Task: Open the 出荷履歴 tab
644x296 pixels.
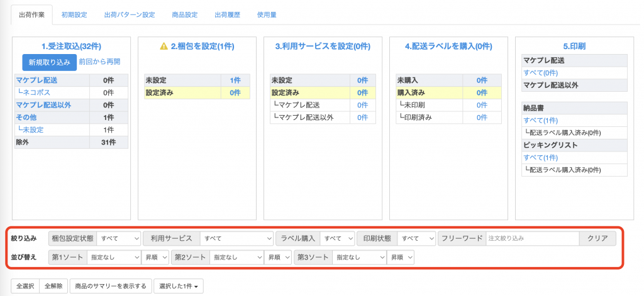Action: coord(227,15)
